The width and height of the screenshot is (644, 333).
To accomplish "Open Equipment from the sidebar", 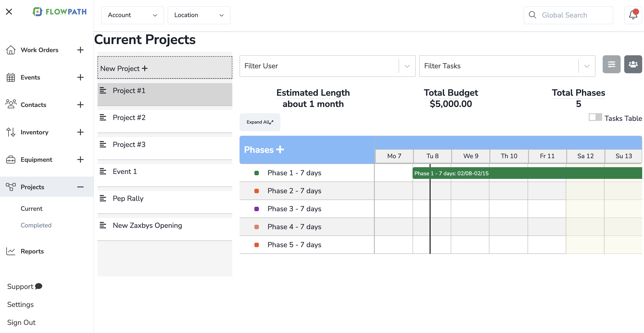I will click(x=11, y=159).
